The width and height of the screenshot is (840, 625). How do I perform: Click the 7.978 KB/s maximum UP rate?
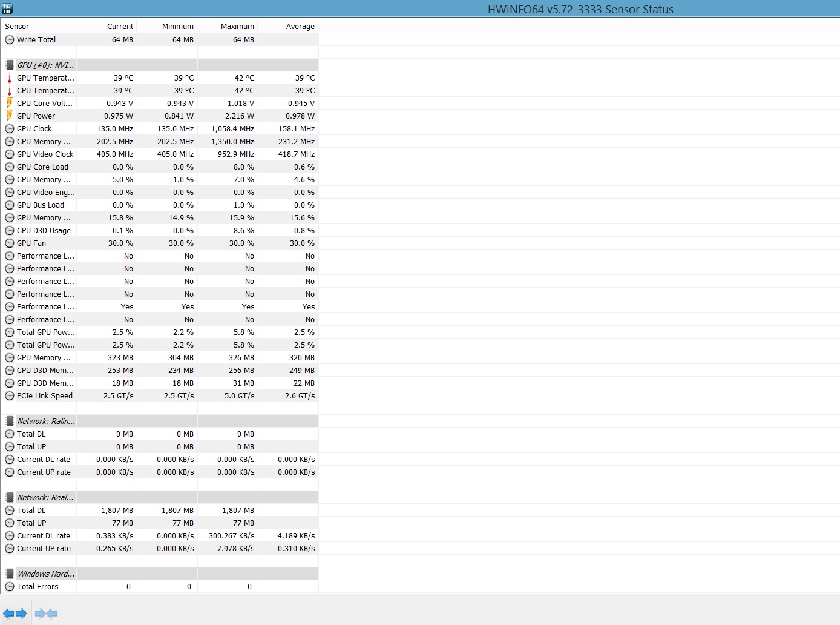tap(236, 549)
